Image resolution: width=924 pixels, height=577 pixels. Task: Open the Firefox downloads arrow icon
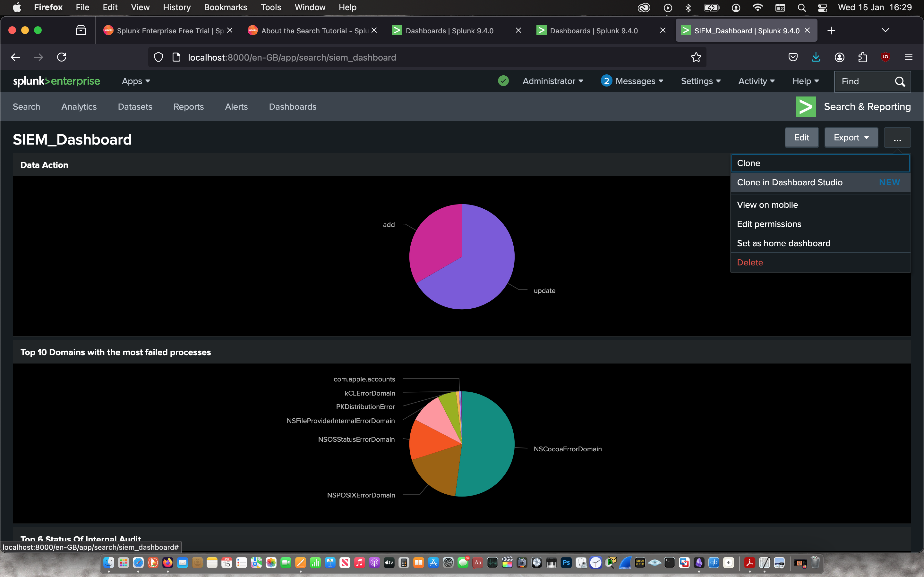click(x=816, y=57)
